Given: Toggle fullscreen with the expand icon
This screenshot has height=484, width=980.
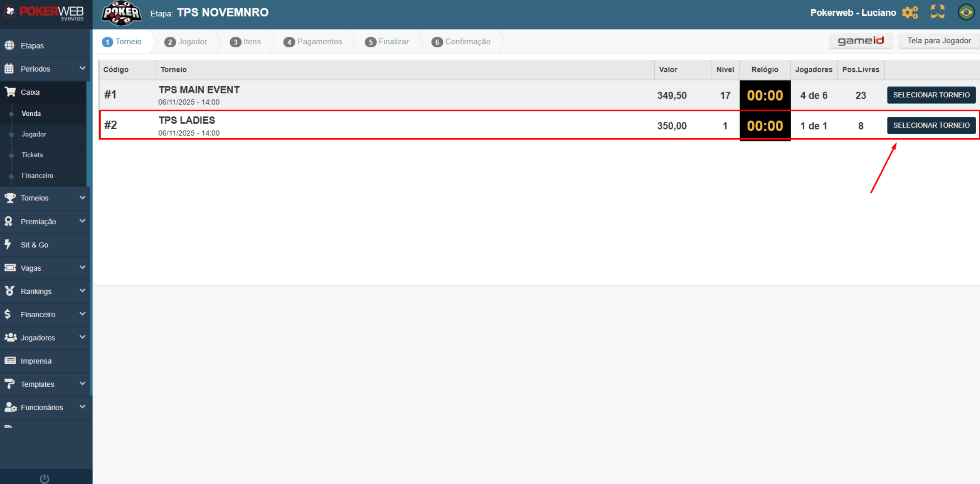Looking at the screenshot, I should [x=938, y=12].
